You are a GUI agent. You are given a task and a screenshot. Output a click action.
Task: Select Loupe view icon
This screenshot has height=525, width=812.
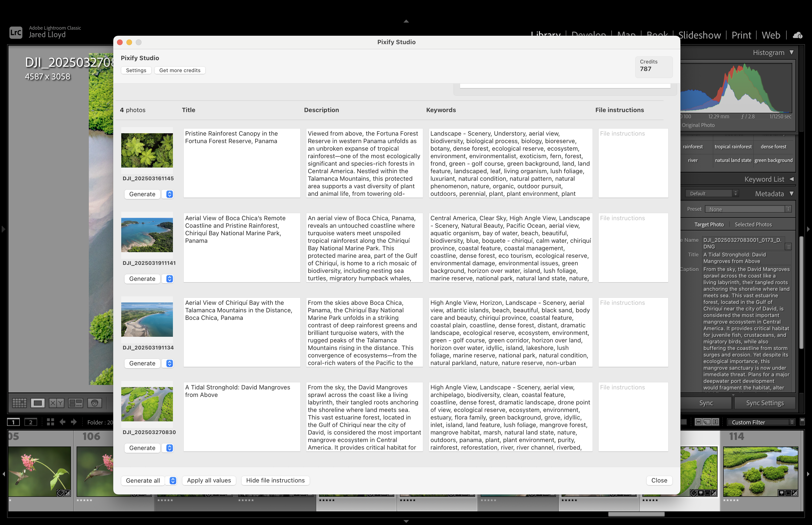coord(38,403)
